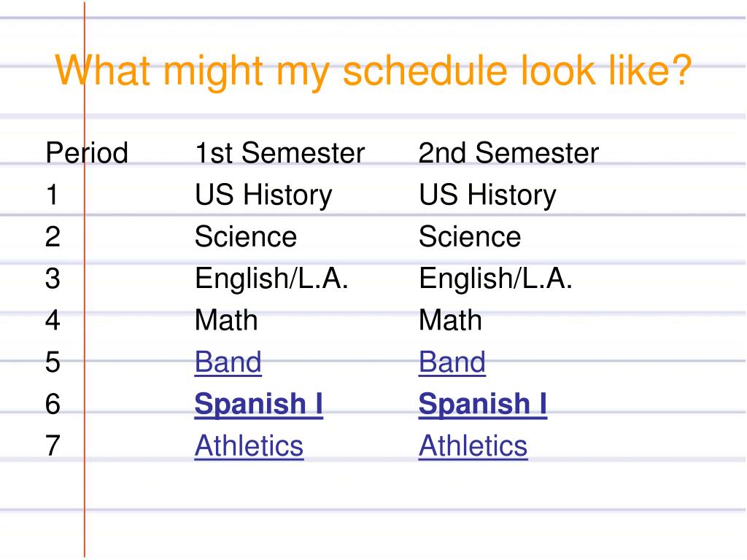Image resolution: width=747 pixels, height=560 pixels.
Task: Click the 1st Semester Math entry
Action: pyautogui.click(x=227, y=320)
